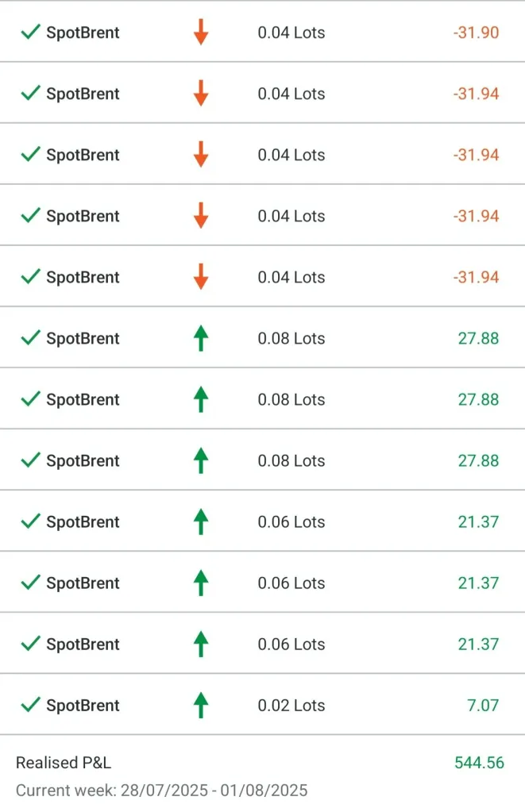Click the up arrow of the first 0.06 Lots trade

(201, 521)
